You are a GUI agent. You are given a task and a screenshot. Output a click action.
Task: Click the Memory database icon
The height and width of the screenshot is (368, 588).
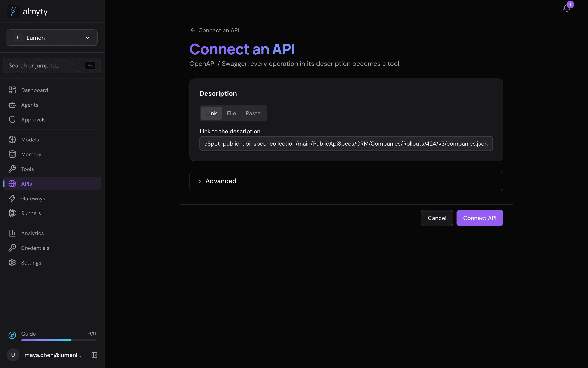click(12, 154)
